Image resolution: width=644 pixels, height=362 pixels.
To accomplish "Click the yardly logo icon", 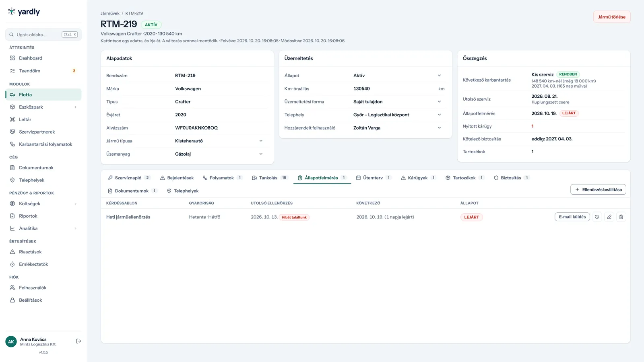I will click(x=12, y=12).
